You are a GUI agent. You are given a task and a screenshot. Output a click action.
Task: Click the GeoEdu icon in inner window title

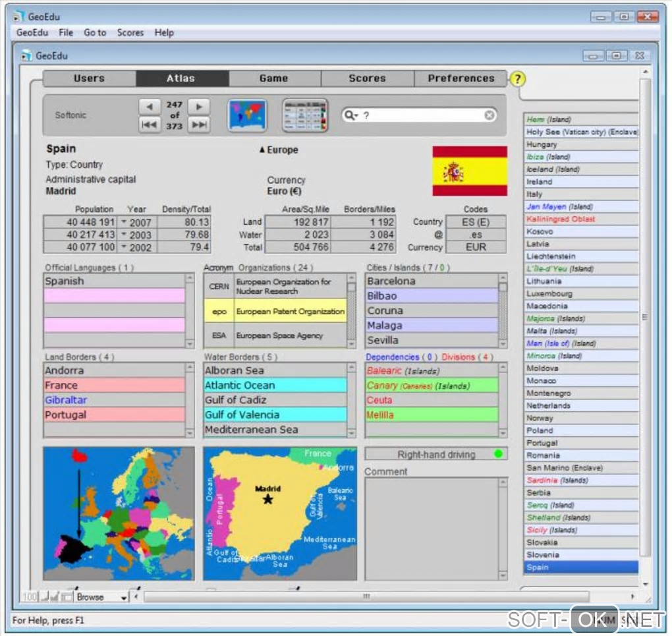point(26,56)
